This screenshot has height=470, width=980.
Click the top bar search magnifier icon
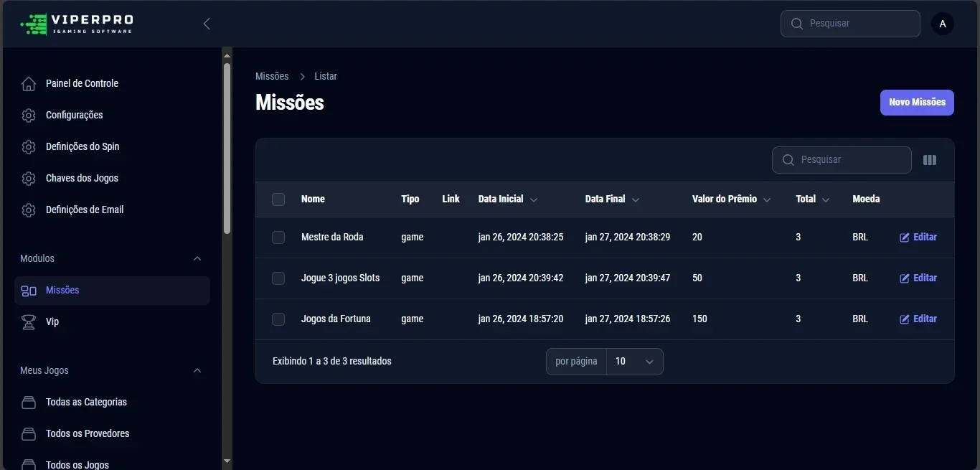796,24
